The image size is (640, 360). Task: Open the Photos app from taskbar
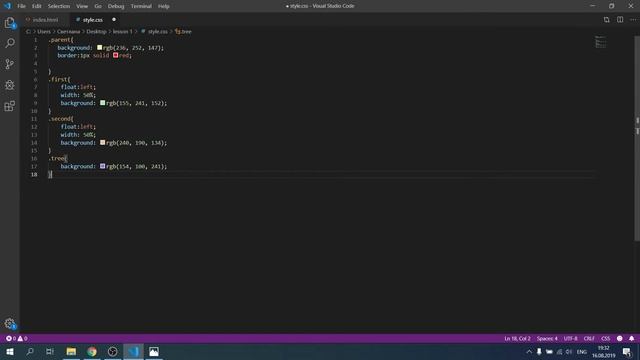154,351
